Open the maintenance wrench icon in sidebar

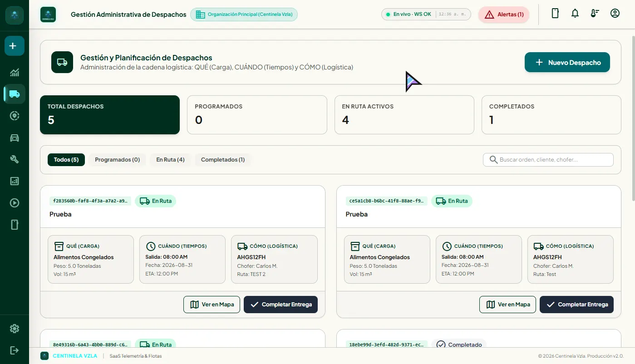click(x=15, y=159)
